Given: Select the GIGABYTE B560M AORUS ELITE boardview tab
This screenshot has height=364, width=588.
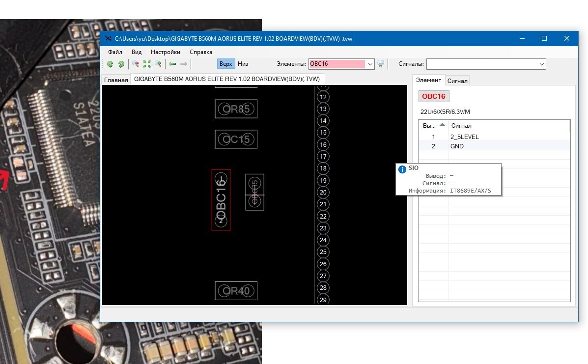Looking at the screenshot, I should point(227,79).
